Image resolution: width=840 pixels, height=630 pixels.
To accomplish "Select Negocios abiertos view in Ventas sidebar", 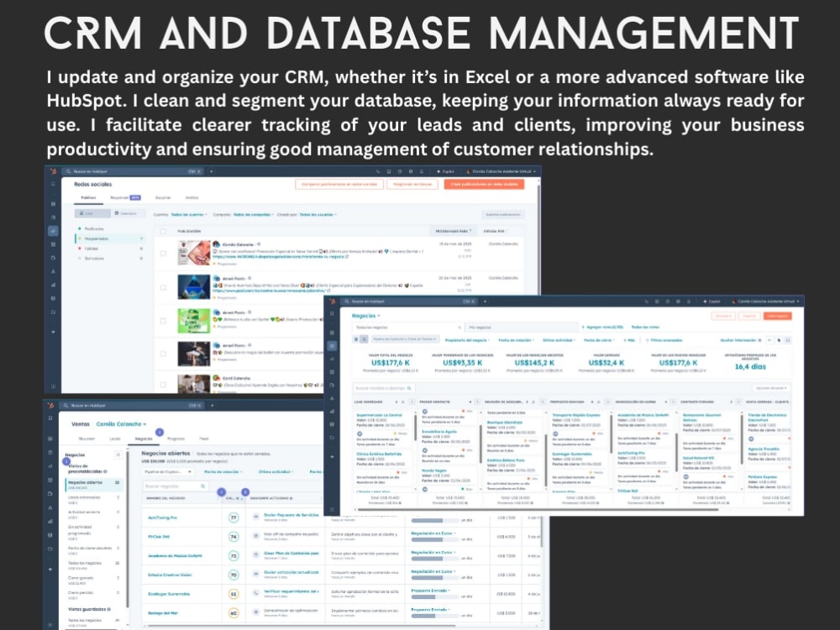I will coord(94,485).
